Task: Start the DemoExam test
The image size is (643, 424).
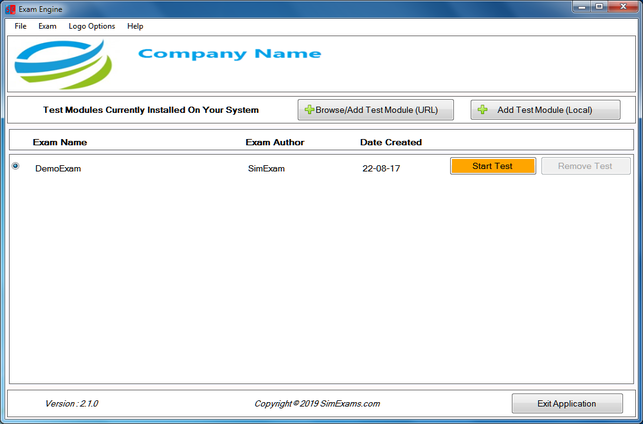Action: (x=493, y=166)
